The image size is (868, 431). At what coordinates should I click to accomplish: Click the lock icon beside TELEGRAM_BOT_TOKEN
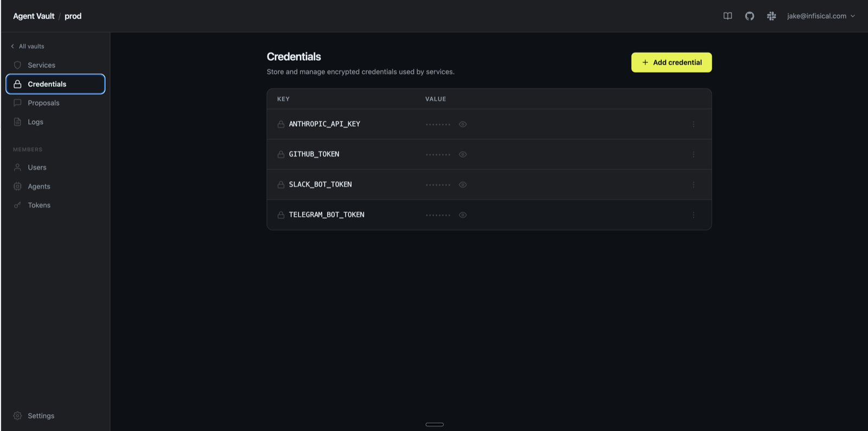click(281, 215)
